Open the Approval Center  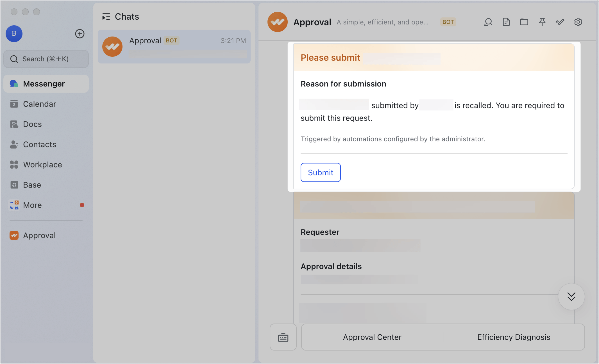tap(372, 337)
